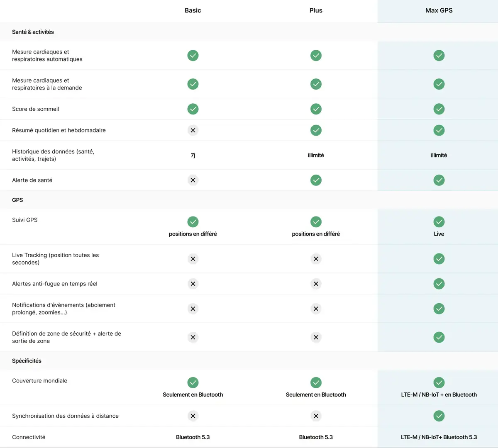
Task: Click Basic X icon for Résumé quotidien
Action: click(x=193, y=130)
